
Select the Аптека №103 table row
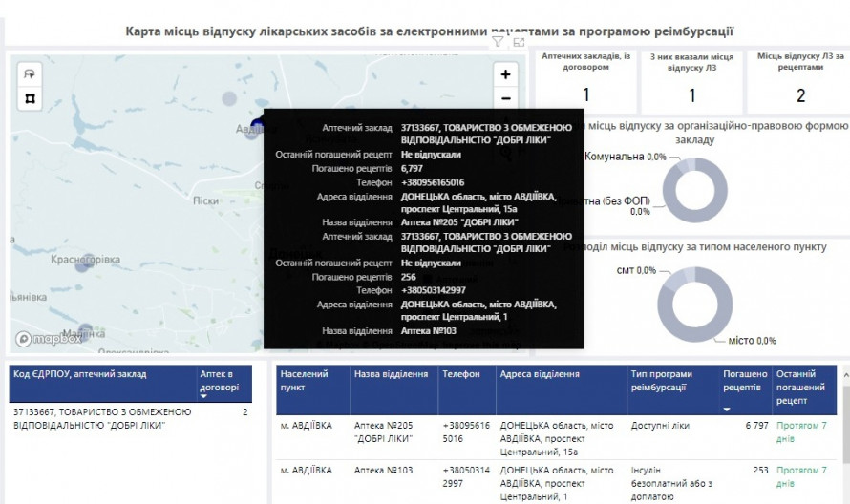380,471
